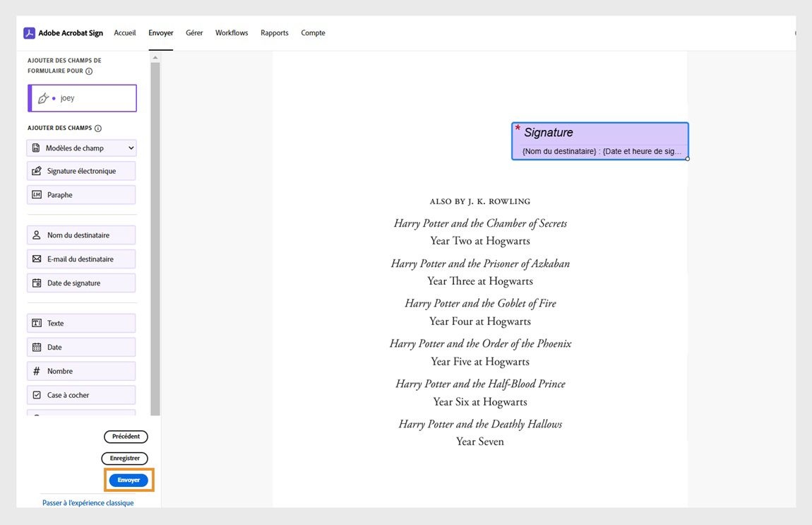Screen dimensions: 812x525
Task: Click the Year Seven text line
Action: [x=480, y=442]
